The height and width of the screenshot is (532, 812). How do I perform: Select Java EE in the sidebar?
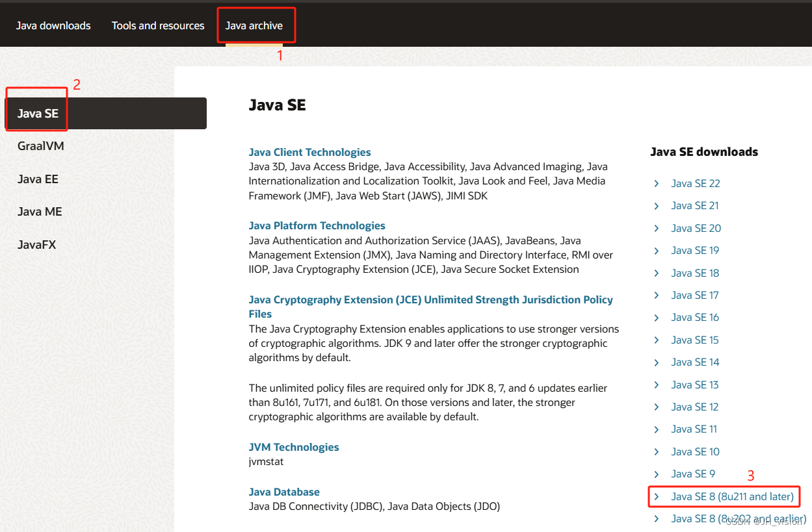pyautogui.click(x=38, y=179)
